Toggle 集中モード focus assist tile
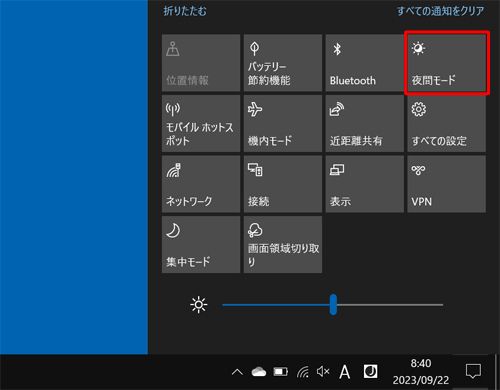500x390 pixels. (201, 245)
